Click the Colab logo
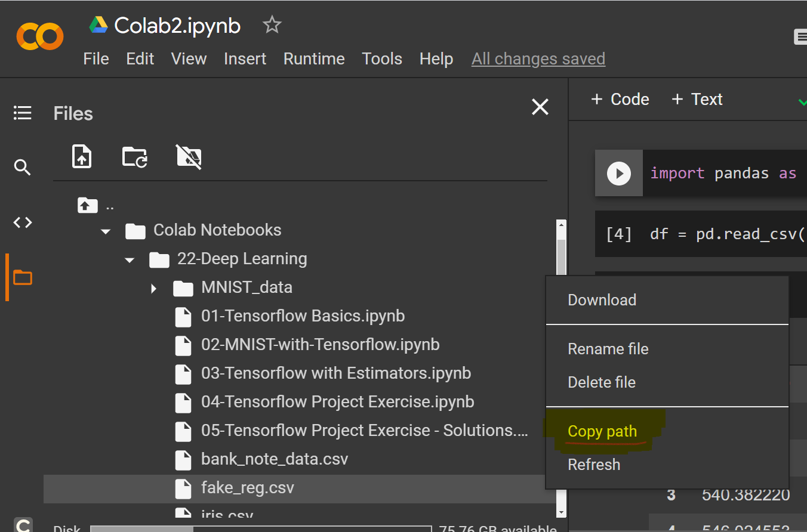 pos(39,36)
